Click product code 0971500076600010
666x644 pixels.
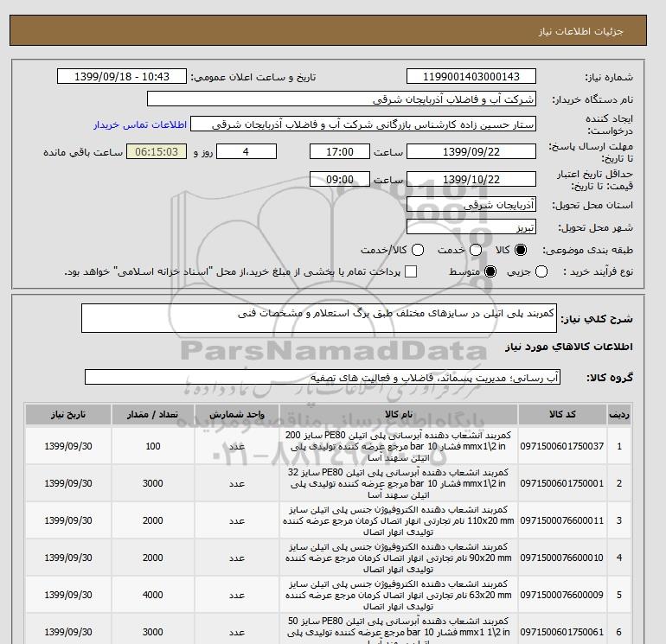(x=562, y=558)
